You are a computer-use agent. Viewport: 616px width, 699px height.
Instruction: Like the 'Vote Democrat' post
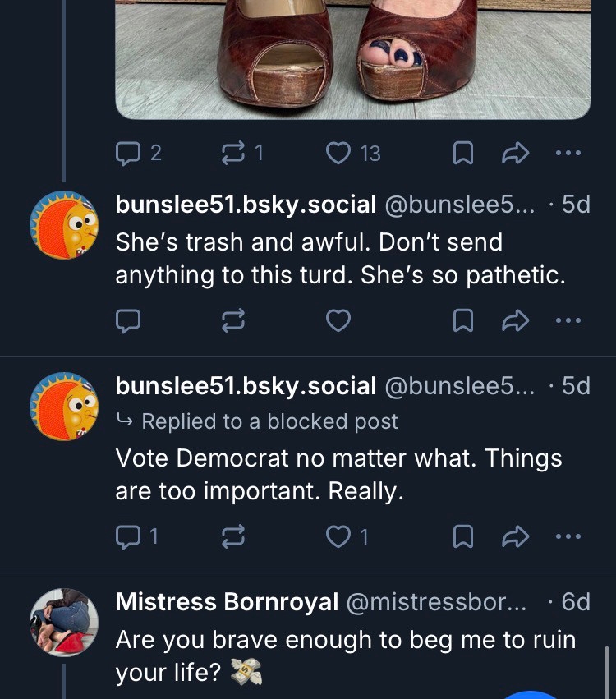click(x=338, y=536)
